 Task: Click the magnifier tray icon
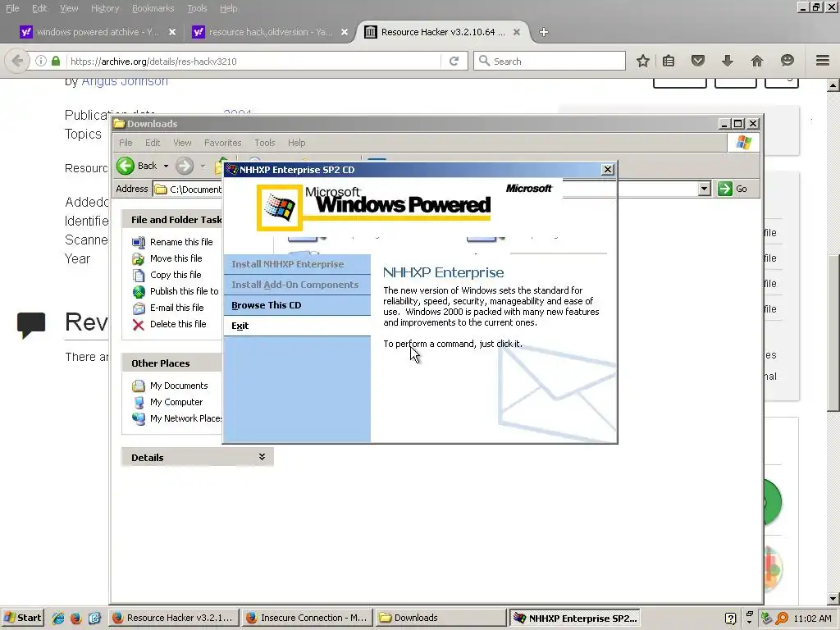click(782, 619)
